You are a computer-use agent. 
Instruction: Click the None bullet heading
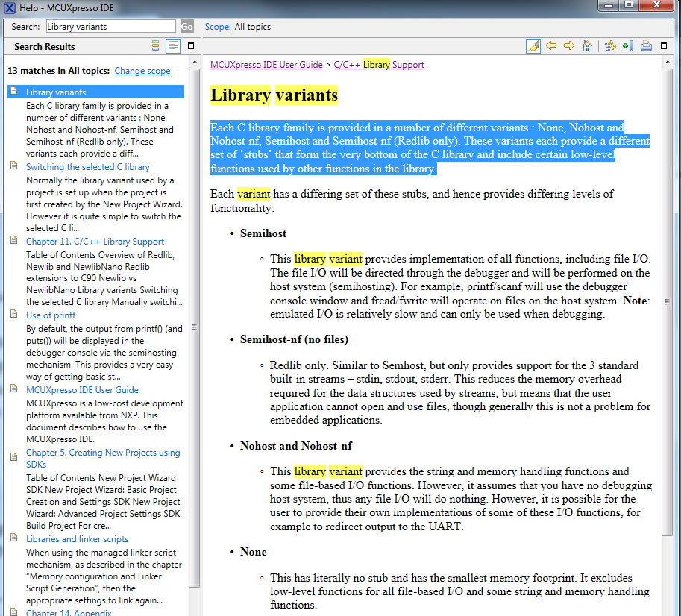(x=253, y=552)
